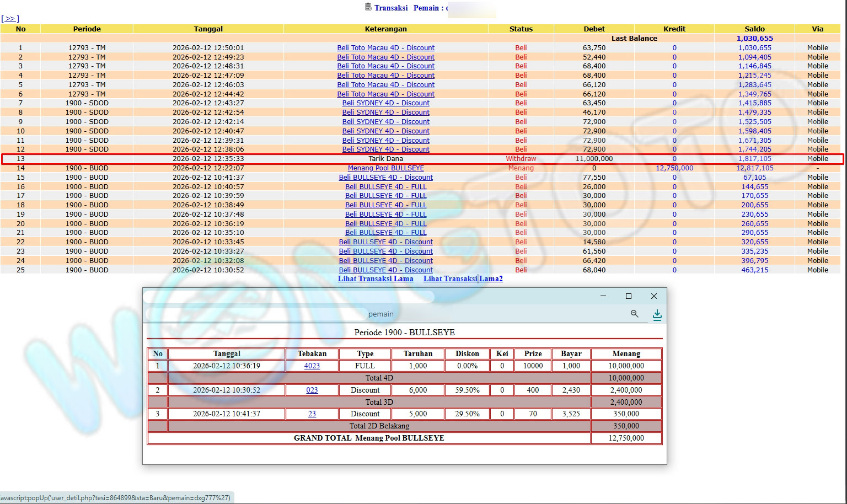Maximize the popup window
The height and width of the screenshot is (504, 847).
coord(628,296)
